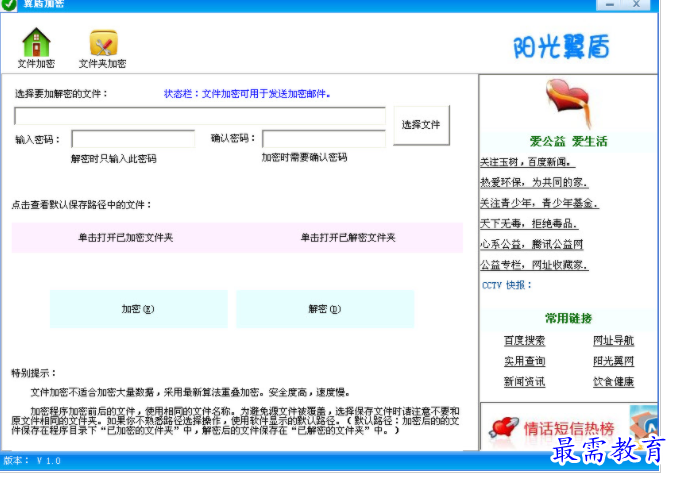Click the 选择文件 button
Image resolution: width=674 pixels, height=481 pixels.
421,125
